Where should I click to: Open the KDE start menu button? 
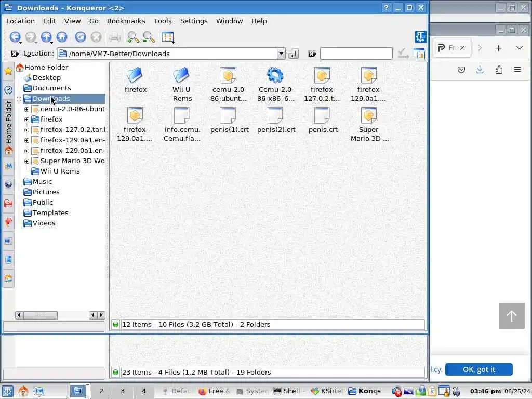pos(8,392)
